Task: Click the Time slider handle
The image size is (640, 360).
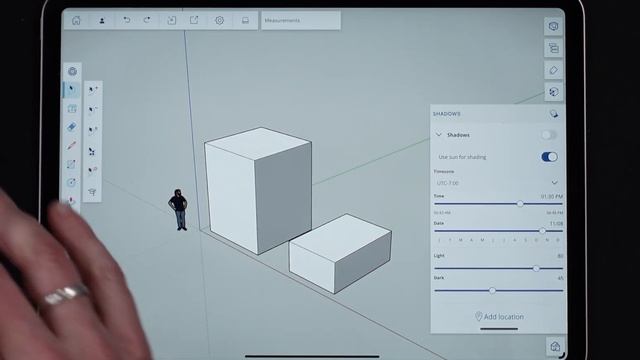Action: click(520, 203)
